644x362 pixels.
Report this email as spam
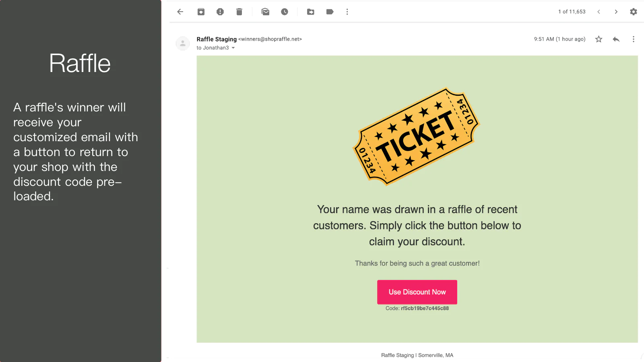(220, 12)
